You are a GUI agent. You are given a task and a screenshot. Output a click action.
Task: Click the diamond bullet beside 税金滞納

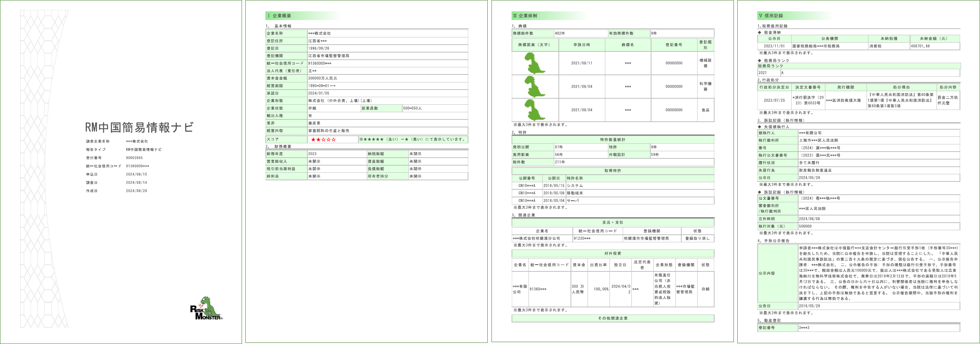pos(759,33)
